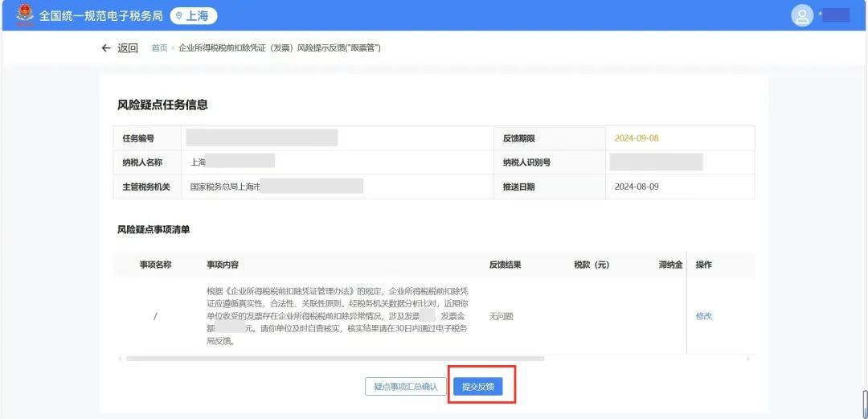Click the masked username beside the avatar

836,15
